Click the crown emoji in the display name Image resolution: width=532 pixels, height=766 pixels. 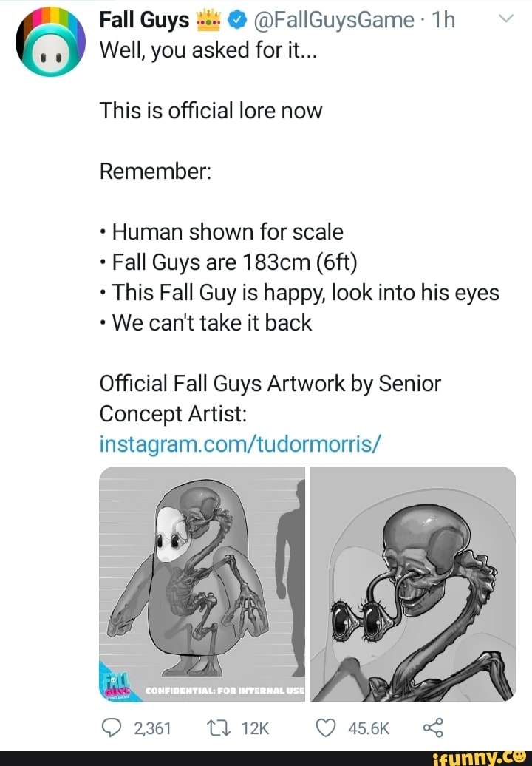[209, 20]
